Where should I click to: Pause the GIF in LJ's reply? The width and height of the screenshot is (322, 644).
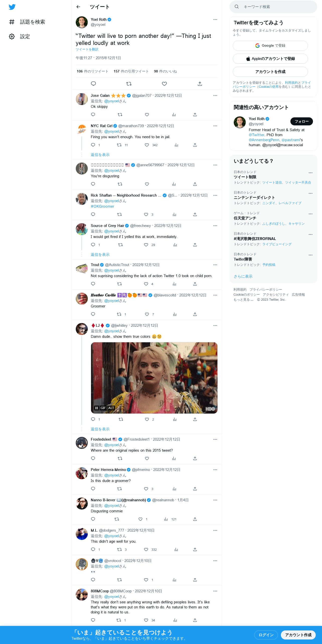pyautogui.click(x=97, y=408)
